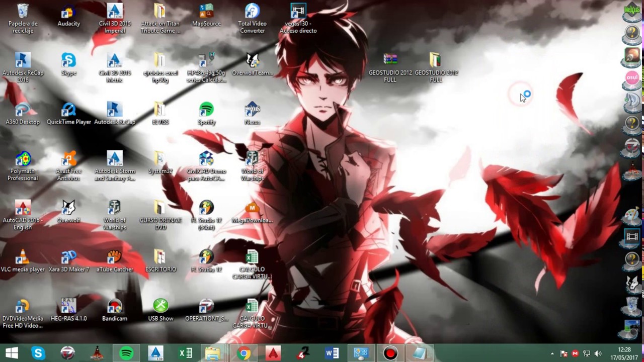Launch the Polymath Professional shortcut
Image resolution: width=644 pixels, height=362 pixels.
click(23, 166)
